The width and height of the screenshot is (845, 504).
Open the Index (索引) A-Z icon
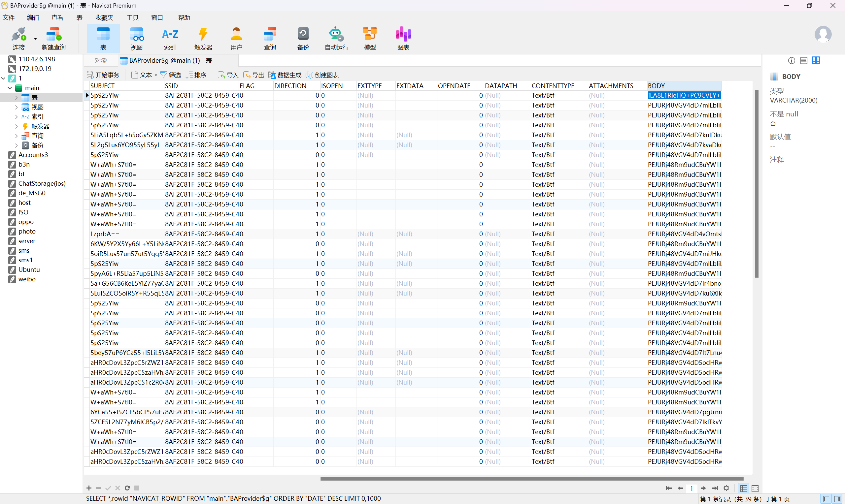pos(170,38)
